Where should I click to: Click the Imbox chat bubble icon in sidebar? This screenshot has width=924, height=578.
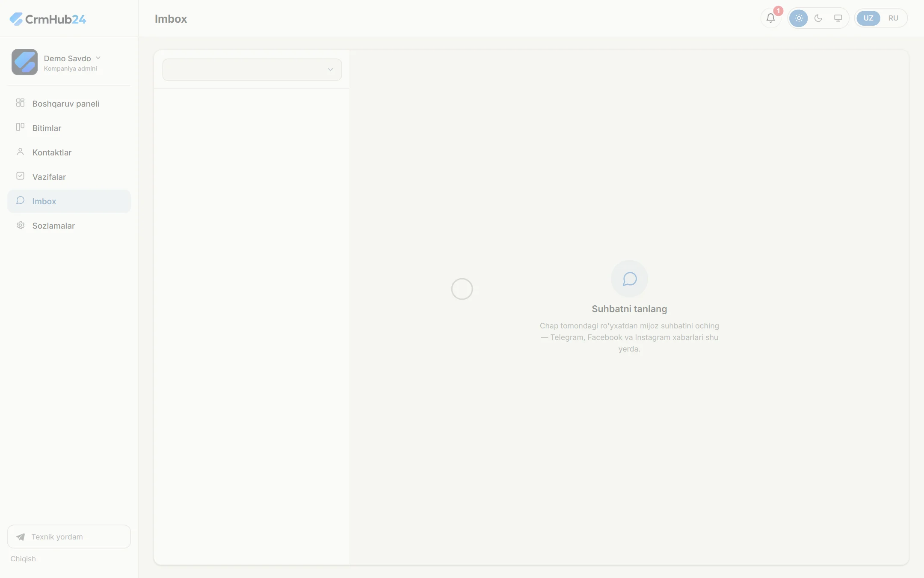click(x=20, y=200)
